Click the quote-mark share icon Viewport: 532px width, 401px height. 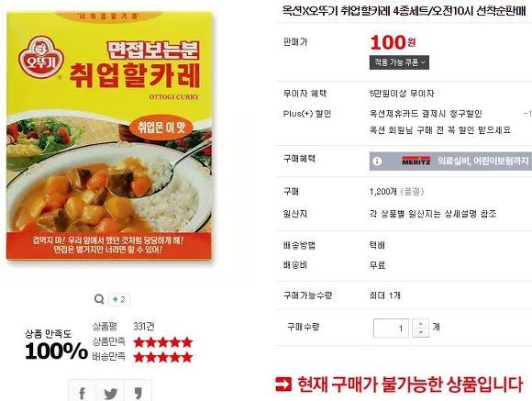click(138, 393)
